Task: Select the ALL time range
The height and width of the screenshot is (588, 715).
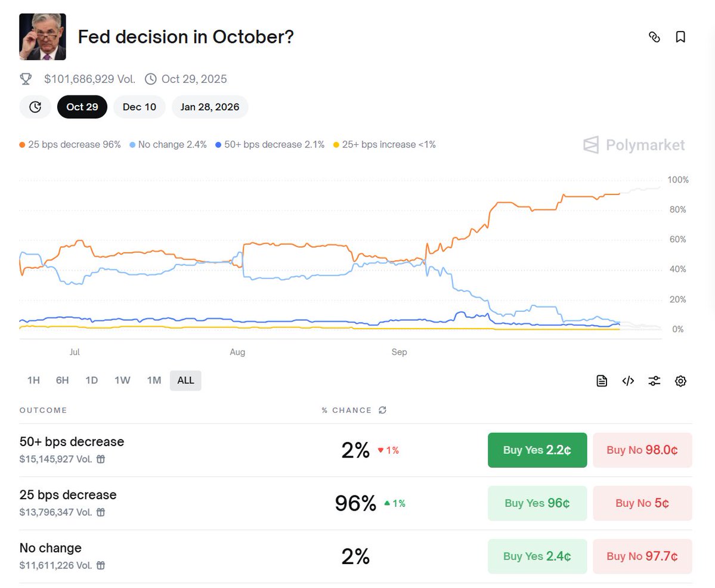Action: tap(185, 380)
